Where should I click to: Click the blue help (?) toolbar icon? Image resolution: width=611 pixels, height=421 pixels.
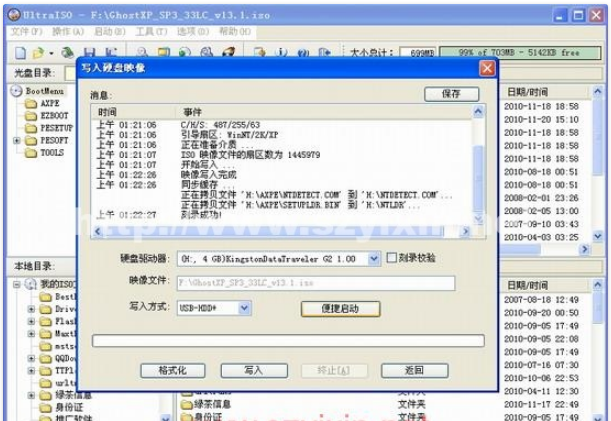coord(303,52)
